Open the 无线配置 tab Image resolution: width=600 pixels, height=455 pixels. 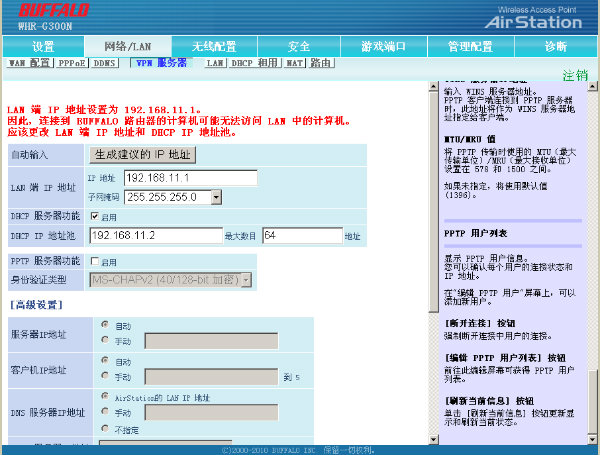pos(214,47)
